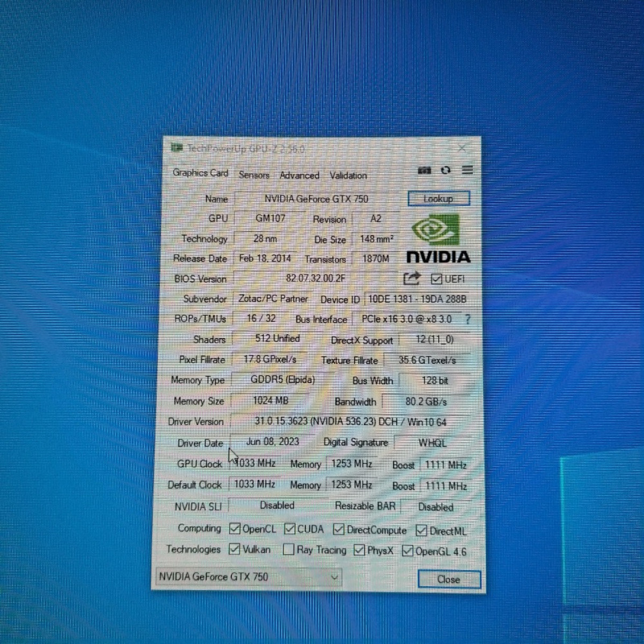Click the Lookup button

tap(438, 199)
